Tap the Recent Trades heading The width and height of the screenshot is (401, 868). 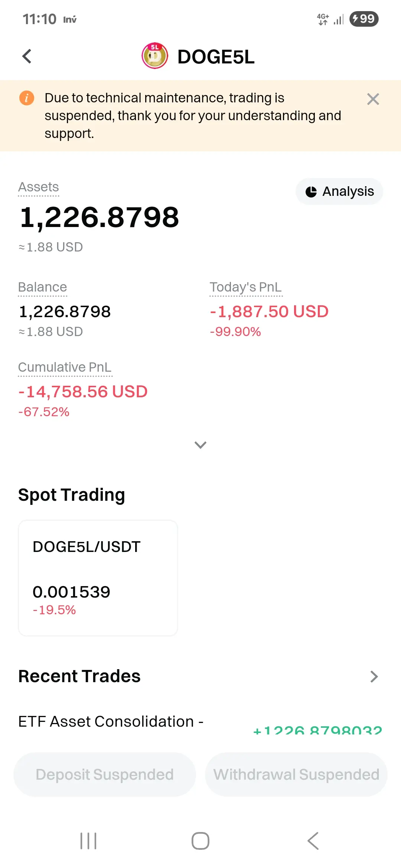coord(79,676)
